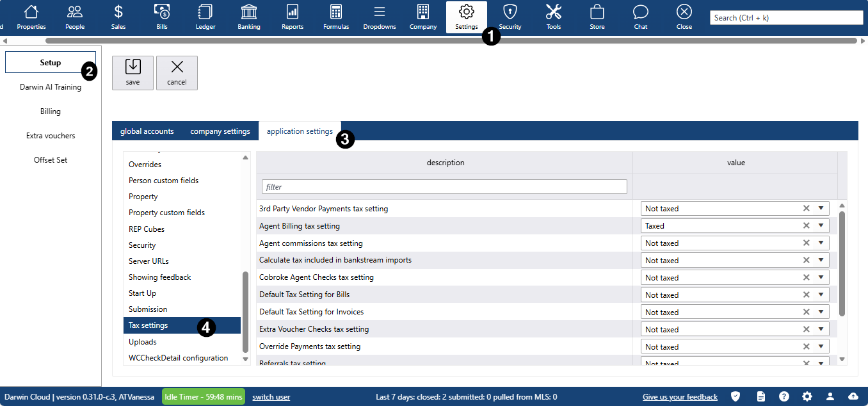The height and width of the screenshot is (406, 868).
Task: Select Darwin AI Training in sidebar
Action: [x=51, y=87]
